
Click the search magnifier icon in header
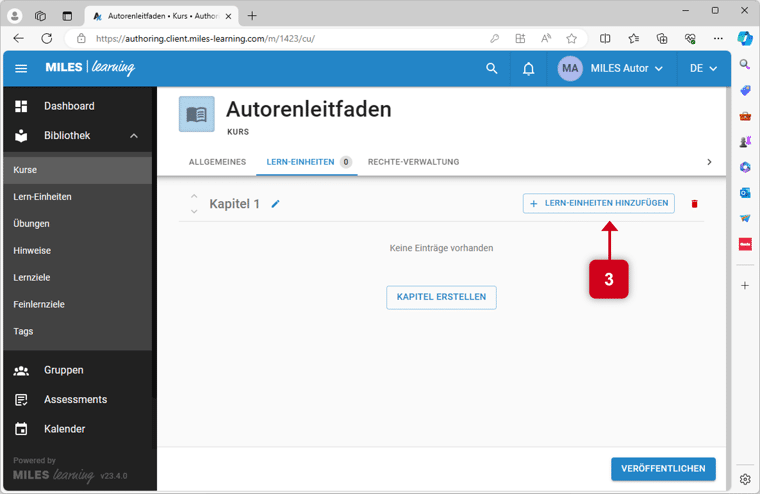pos(491,69)
